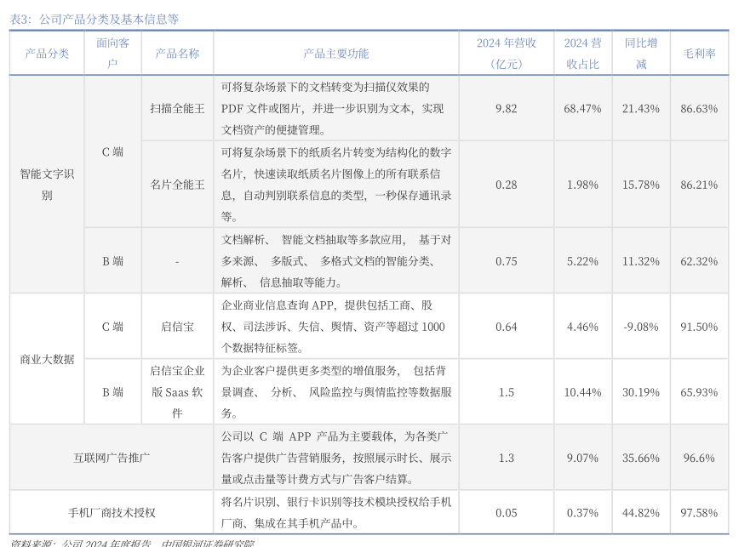Select the 启信宝企业版 Saas 软件 cell
Image resolution: width=756 pixels, height=547 pixels.
[177, 392]
